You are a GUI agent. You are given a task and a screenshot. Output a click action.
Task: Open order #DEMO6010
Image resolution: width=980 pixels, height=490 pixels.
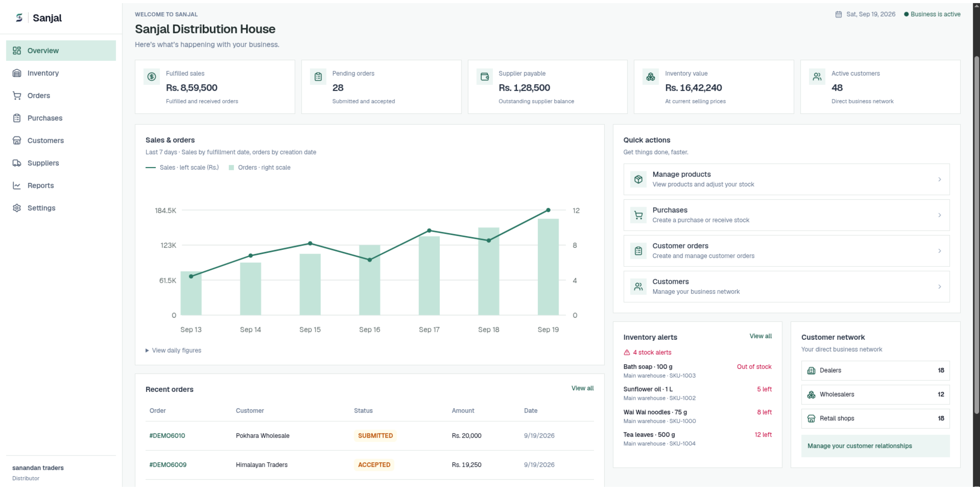[167, 436]
